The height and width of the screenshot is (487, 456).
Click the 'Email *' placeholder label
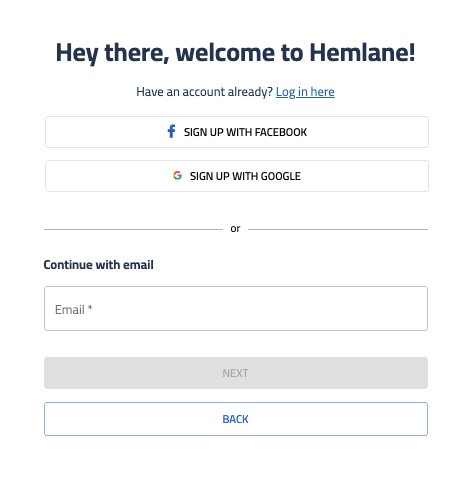(x=73, y=310)
